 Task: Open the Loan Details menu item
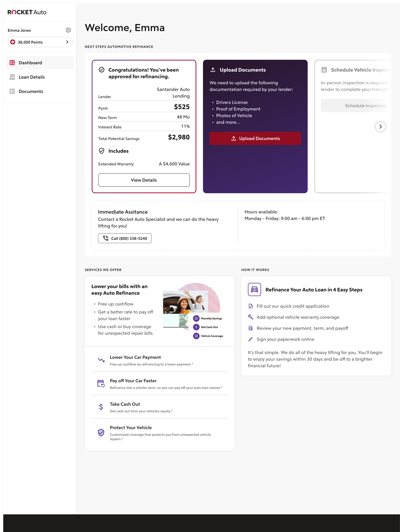point(31,77)
